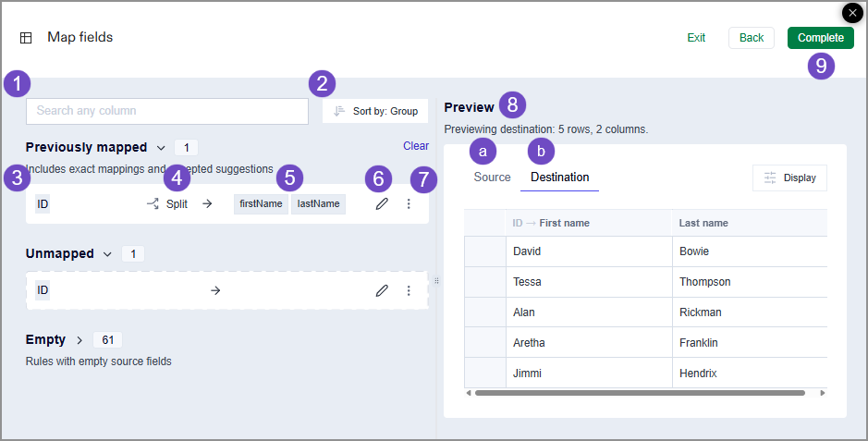Open the three-dot menu for the Split mapping
This screenshot has width=868, height=441.
pyautogui.click(x=409, y=204)
